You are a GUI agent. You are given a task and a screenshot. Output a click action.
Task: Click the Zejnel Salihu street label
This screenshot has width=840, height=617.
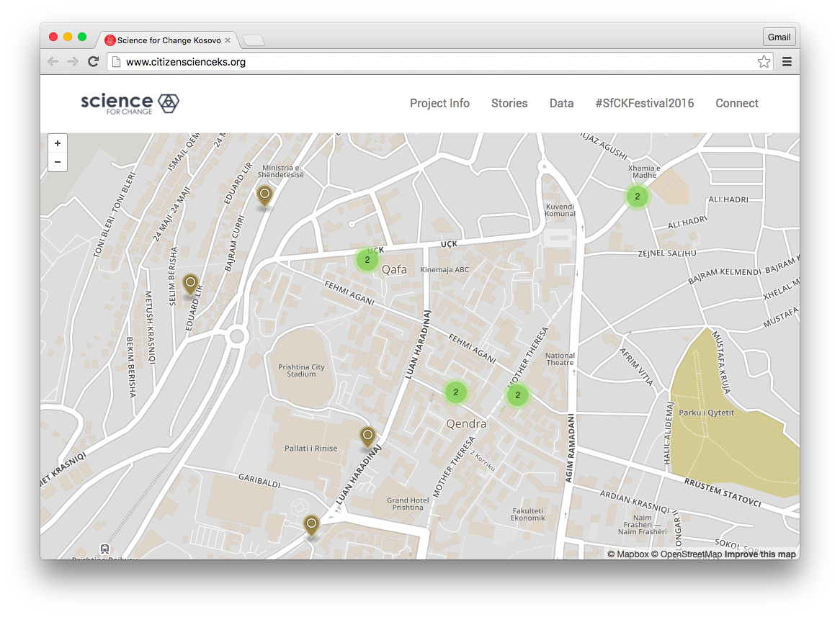(667, 253)
